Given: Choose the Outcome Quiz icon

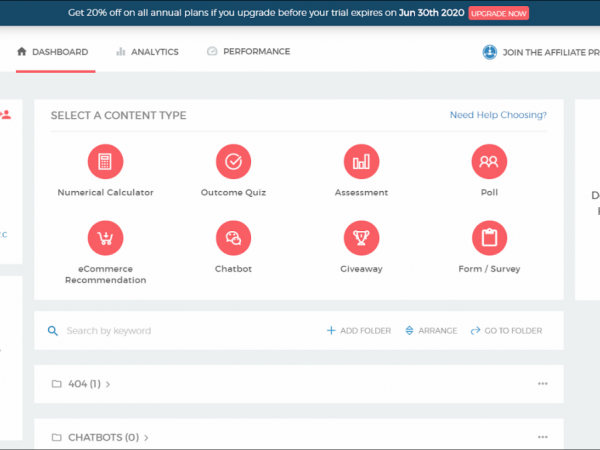Looking at the screenshot, I should (233, 161).
